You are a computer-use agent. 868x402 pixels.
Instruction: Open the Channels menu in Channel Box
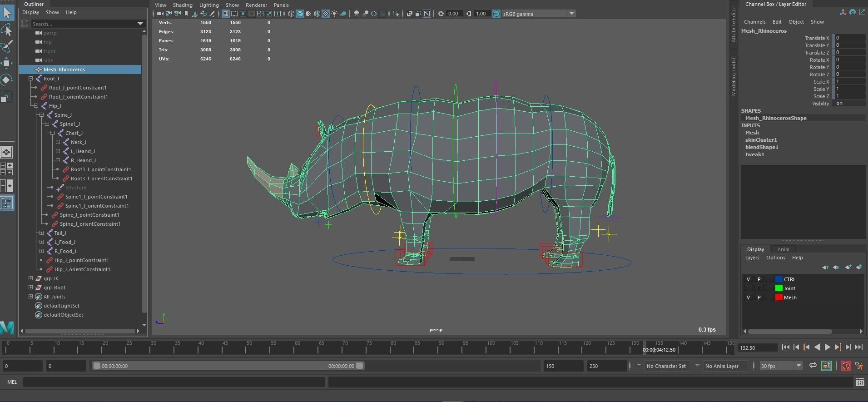click(x=754, y=22)
